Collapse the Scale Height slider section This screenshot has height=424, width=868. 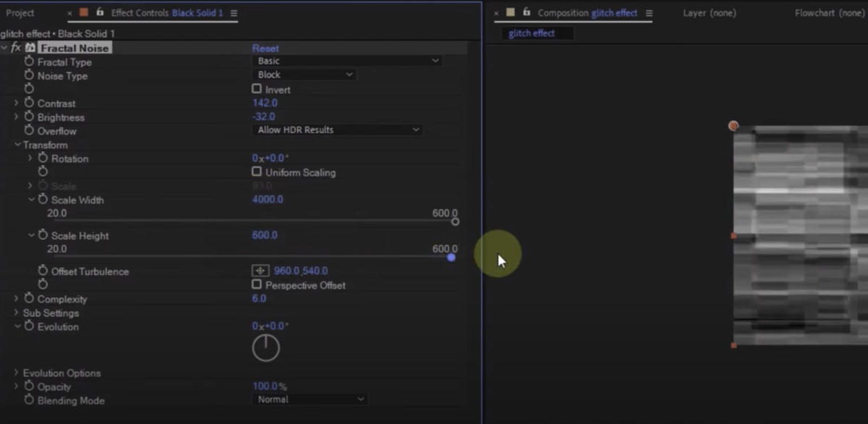click(31, 234)
